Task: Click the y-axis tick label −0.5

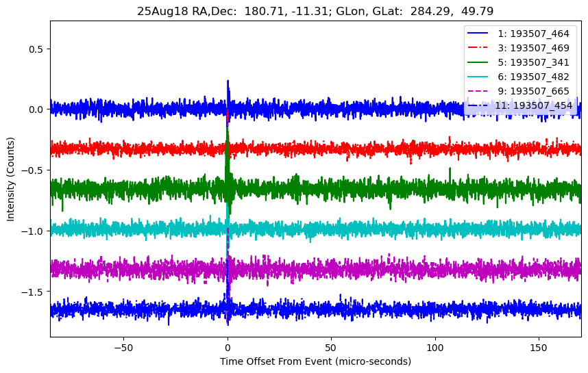Action: [x=32, y=170]
